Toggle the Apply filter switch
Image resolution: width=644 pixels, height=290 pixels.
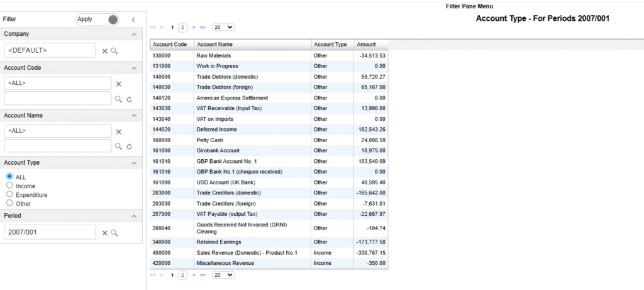click(97, 20)
